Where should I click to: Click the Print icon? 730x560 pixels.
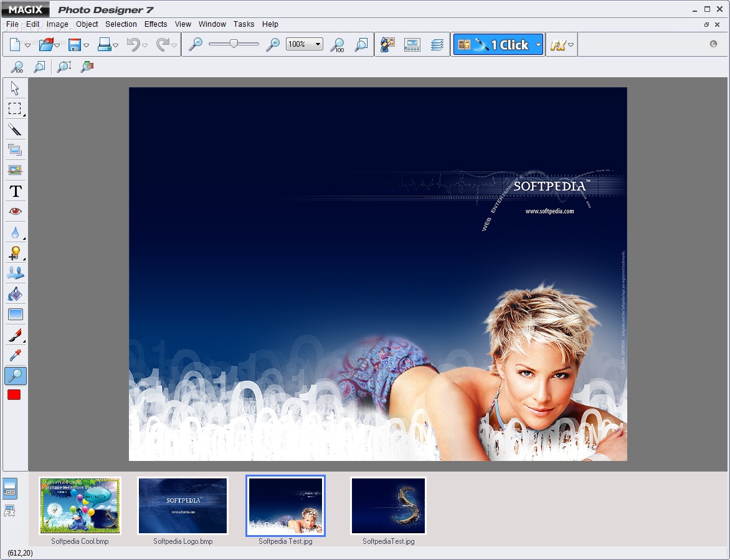104,45
